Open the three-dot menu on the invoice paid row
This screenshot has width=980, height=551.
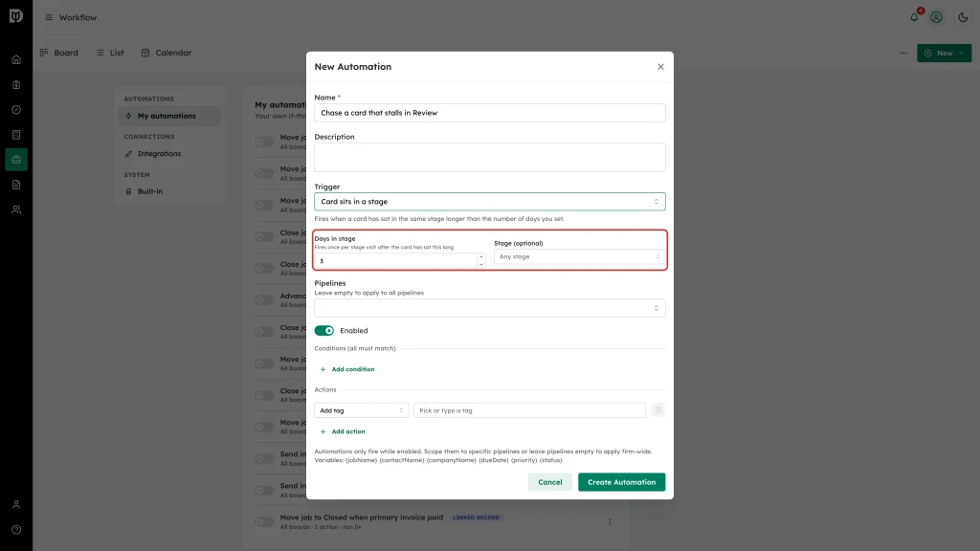point(610,521)
